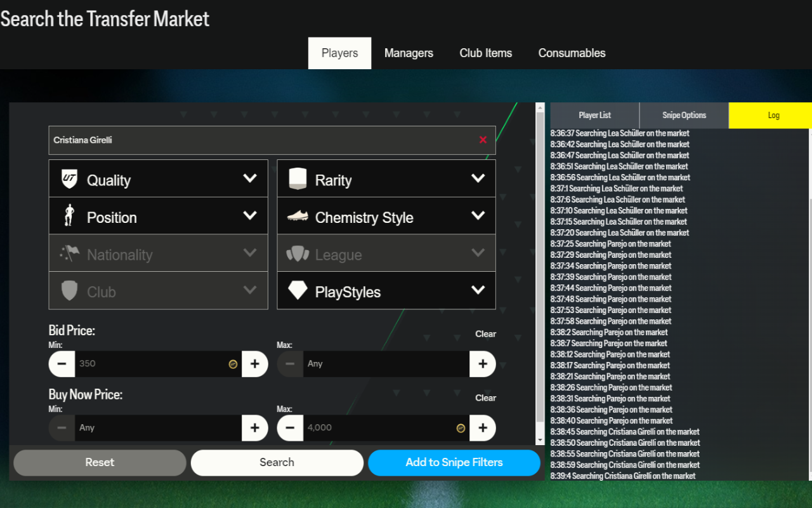The image size is (812, 508).
Task: Expand the Position filter
Action: [250, 216]
